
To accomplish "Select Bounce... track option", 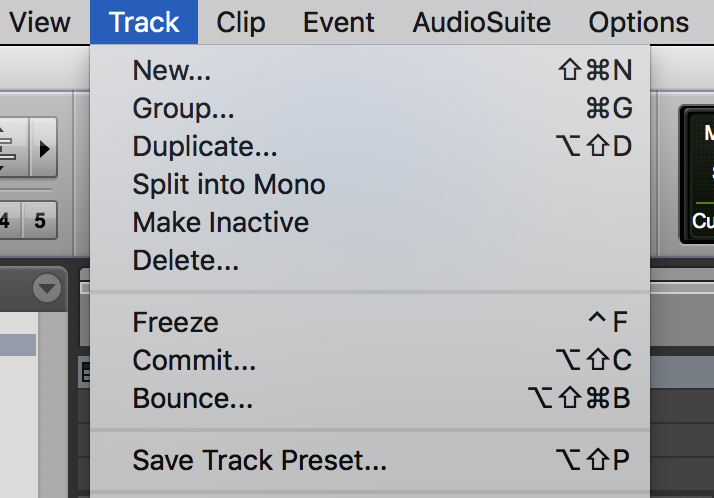I will [370, 398].
